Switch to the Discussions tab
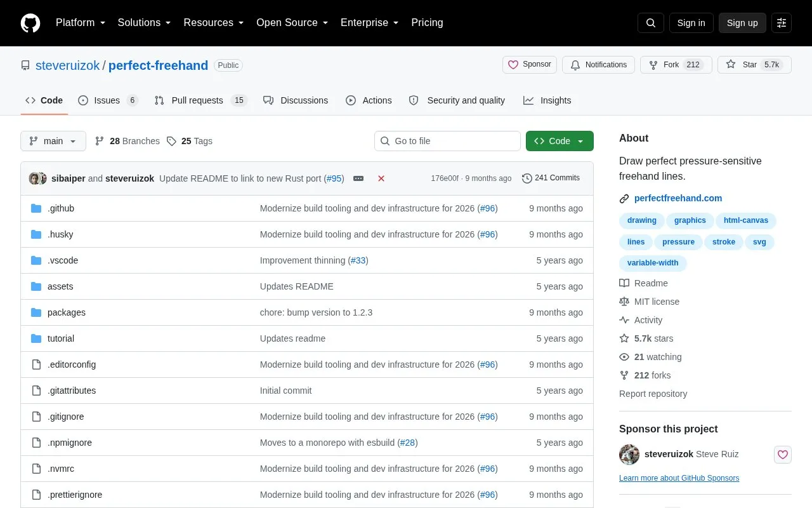Viewport: 812px width, 508px height. tap(296, 100)
